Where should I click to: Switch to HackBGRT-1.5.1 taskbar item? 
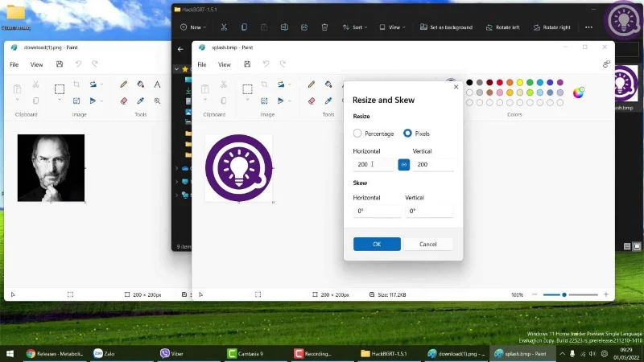(x=384, y=353)
